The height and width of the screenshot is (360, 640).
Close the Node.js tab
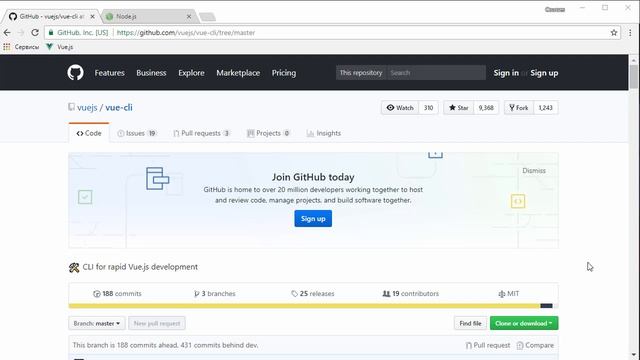pos(189,16)
